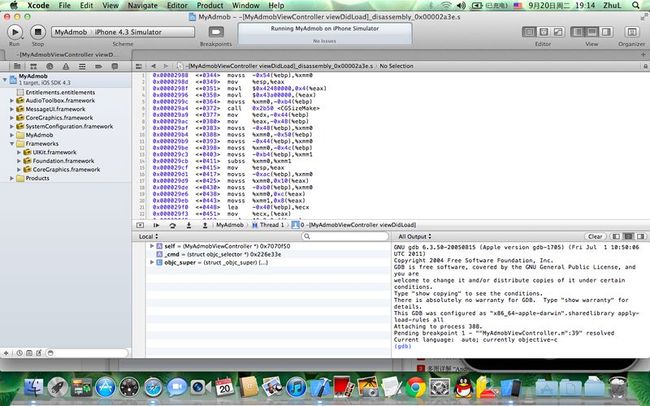Step over the current instruction
The width and height of the screenshot is (650, 406).
pos(172,225)
